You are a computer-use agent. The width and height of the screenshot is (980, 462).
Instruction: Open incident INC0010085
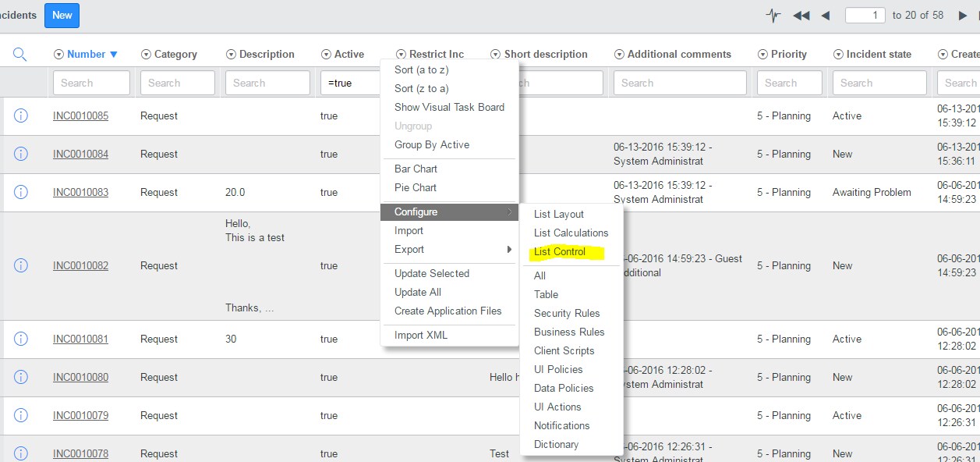tap(80, 116)
